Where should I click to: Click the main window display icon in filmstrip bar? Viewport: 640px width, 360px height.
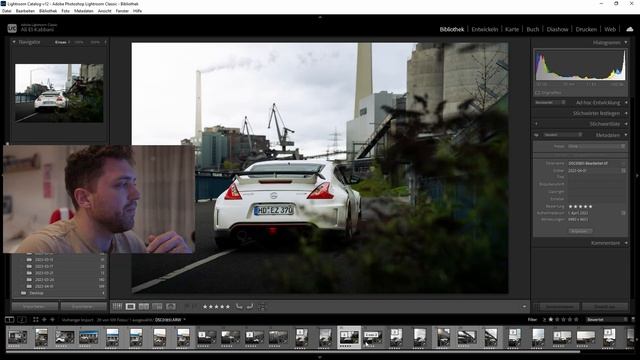click(9, 320)
